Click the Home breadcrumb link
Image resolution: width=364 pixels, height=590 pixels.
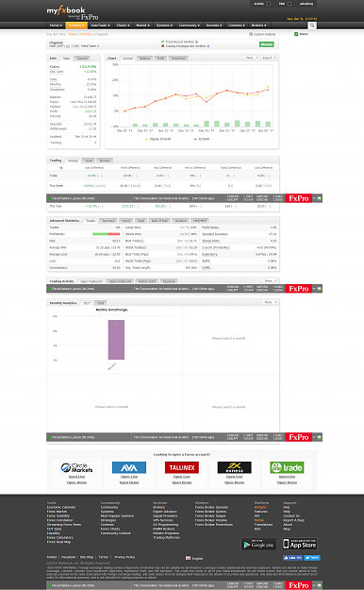pyautogui.click(x=73, y=34)
